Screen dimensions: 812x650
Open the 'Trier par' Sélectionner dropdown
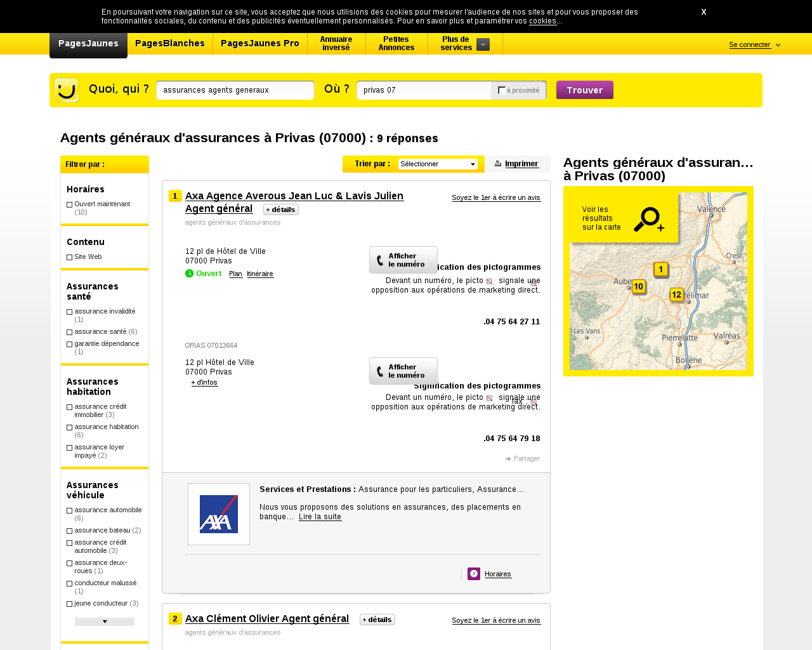(438, 164)
